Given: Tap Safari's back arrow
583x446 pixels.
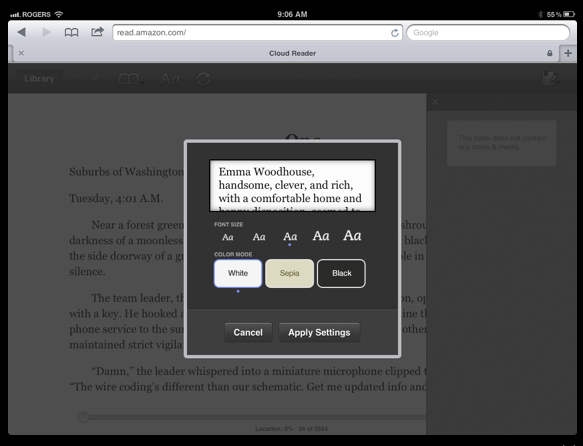Looking at the screenshot, I should [x=22, y=32].
